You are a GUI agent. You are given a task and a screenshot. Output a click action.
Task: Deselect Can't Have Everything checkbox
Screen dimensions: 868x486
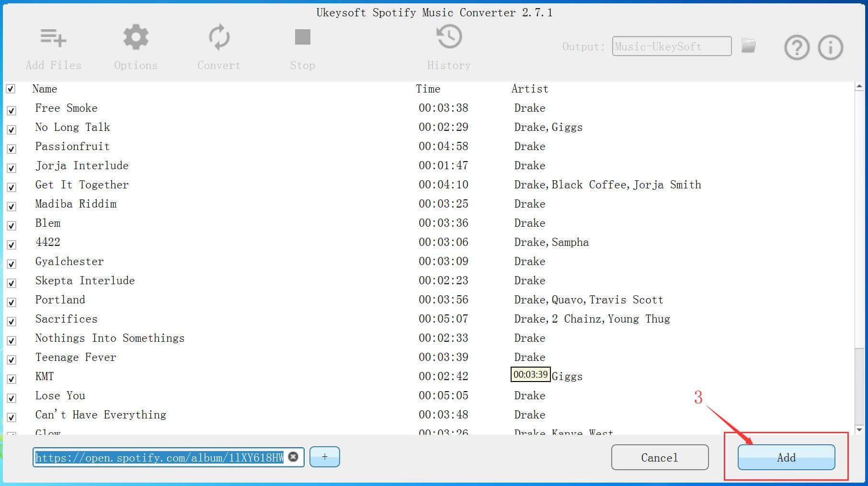11,417
